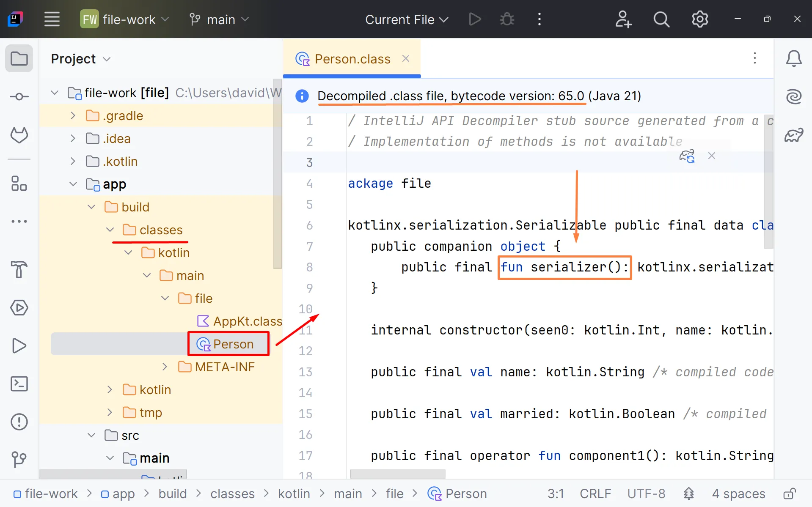
Task: Click the UTF-8 encoding in status bar
Action: [x=646, y=493]
